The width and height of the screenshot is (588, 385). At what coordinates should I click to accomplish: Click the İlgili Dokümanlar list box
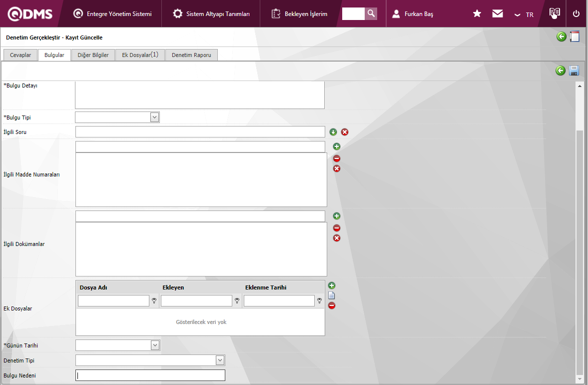pyautogui.click(x=201, y=249)
